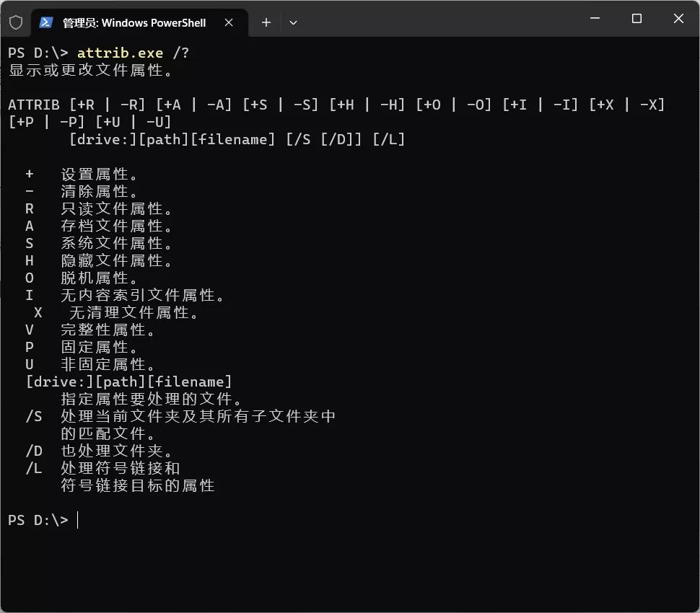Click the 指定属性要处理的文件 line
This screenshot has height=613, width=700.
(152, 400)
